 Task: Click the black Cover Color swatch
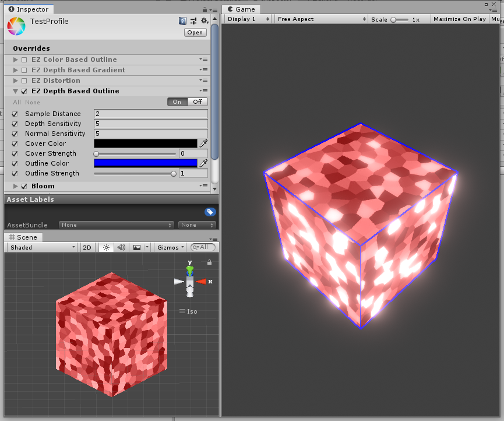click(146, 143)
